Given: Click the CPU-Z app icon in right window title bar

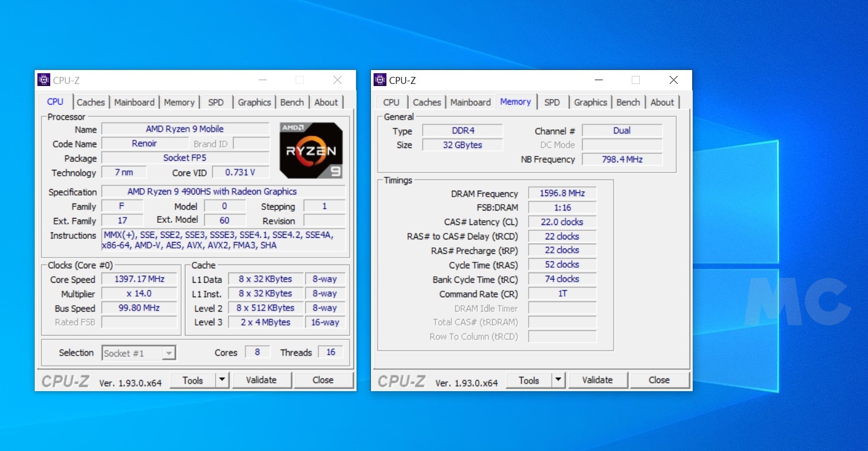Looking at the screenshot, I should click(x=380, y=80).
